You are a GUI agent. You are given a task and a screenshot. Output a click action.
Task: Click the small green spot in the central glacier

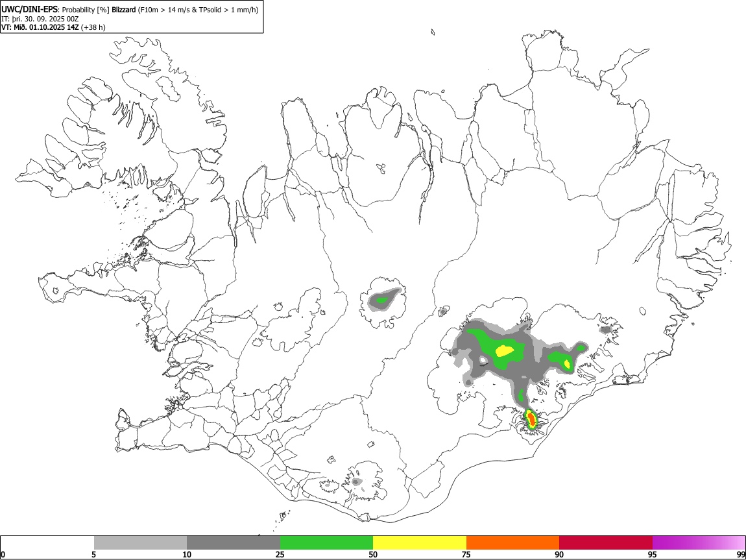click(x=381, y=300)
